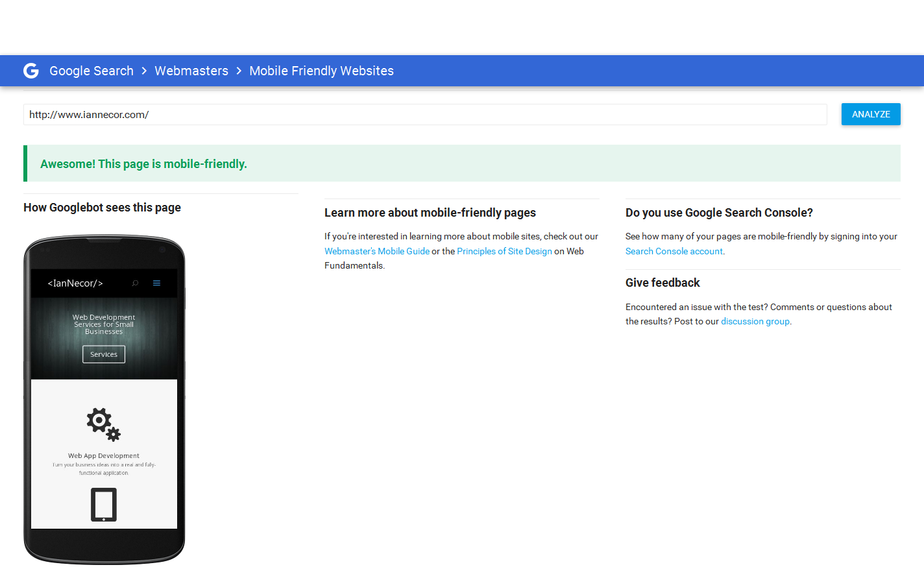This screenshot has width=924, height=578.
Task: Open the discussion group link
Action: pyautogui.click(x=755, y=321)
